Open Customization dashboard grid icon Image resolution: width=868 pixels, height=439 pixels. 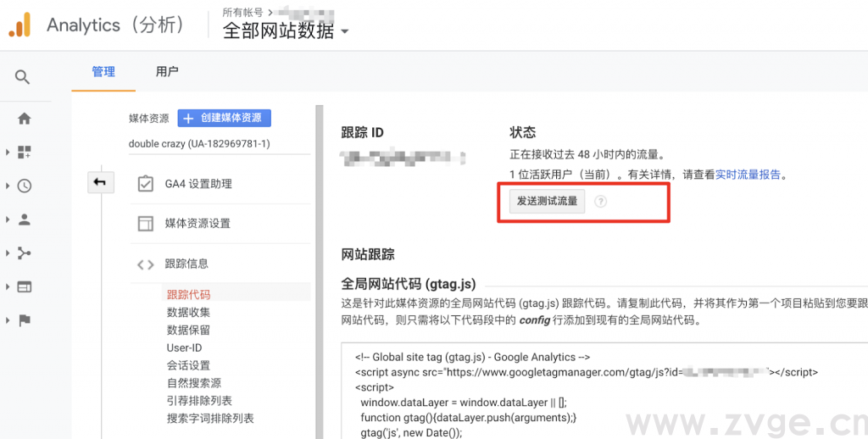(25, 153)
